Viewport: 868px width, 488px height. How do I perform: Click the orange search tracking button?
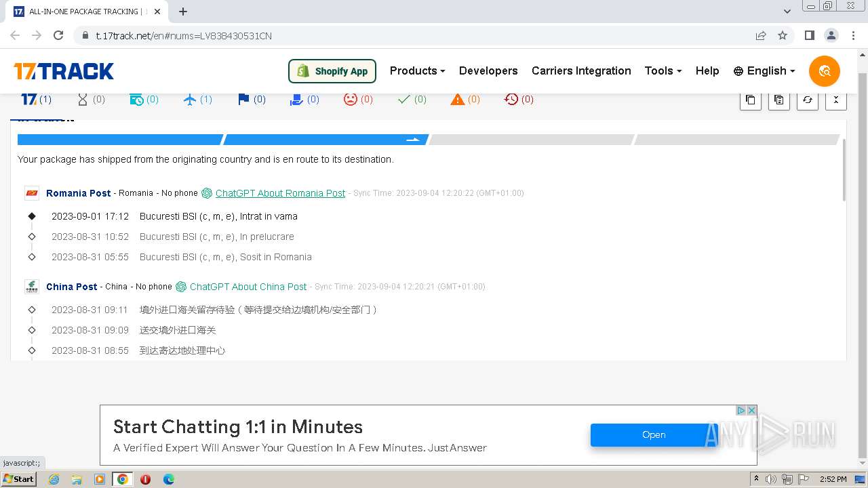point(825,71)
